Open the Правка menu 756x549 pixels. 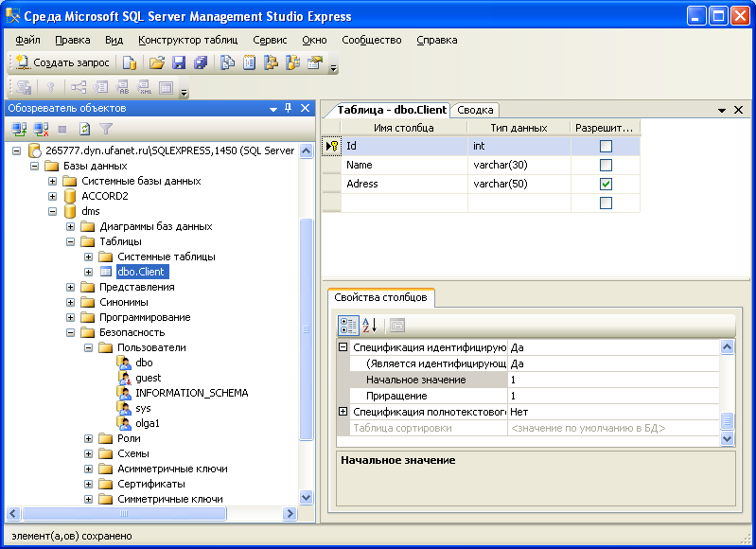(72, 40)
